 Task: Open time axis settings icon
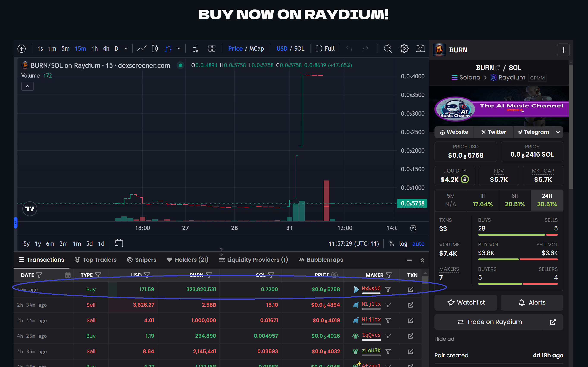(413, 228)
